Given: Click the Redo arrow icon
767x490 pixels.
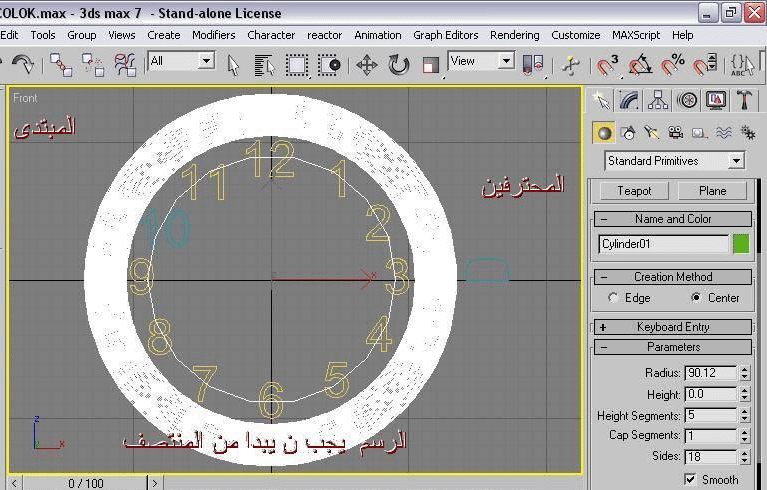Looking at the screenshot, I should pos(23,64).
